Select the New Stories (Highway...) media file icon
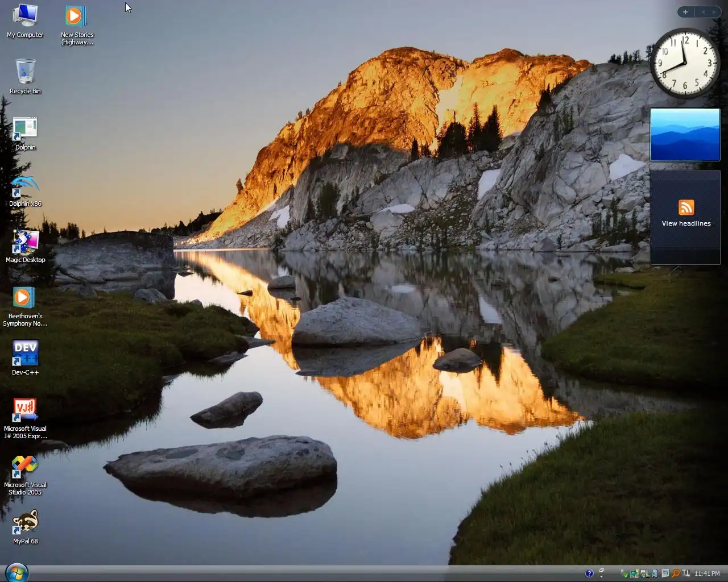Viewport: 728px width, 582px height. (77, 25)
